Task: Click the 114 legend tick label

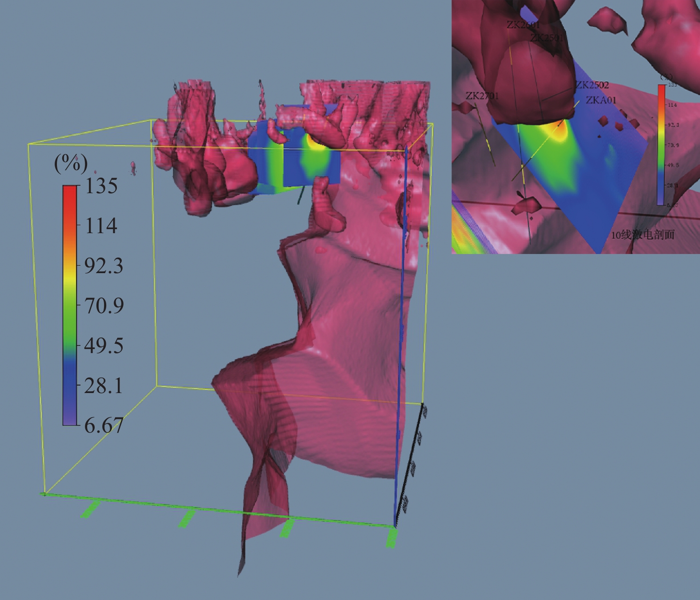Action: [101, 226]
